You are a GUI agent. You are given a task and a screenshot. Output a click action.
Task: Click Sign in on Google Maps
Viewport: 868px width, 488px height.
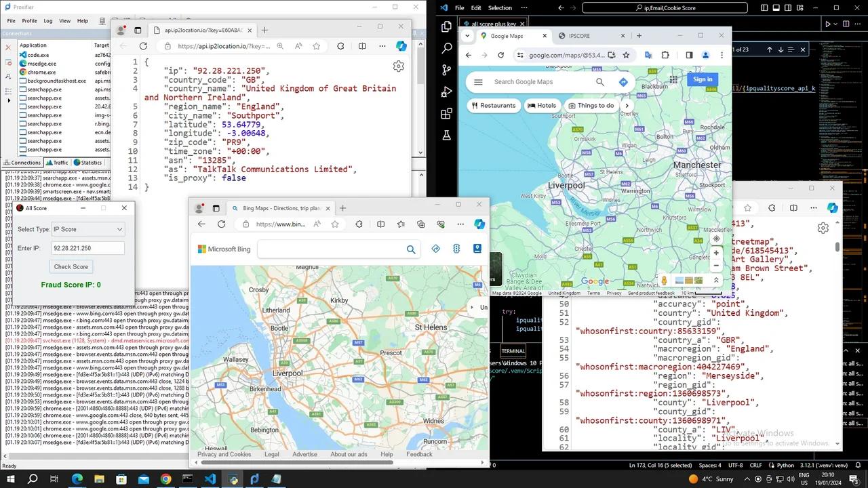[x=702, y=79]
